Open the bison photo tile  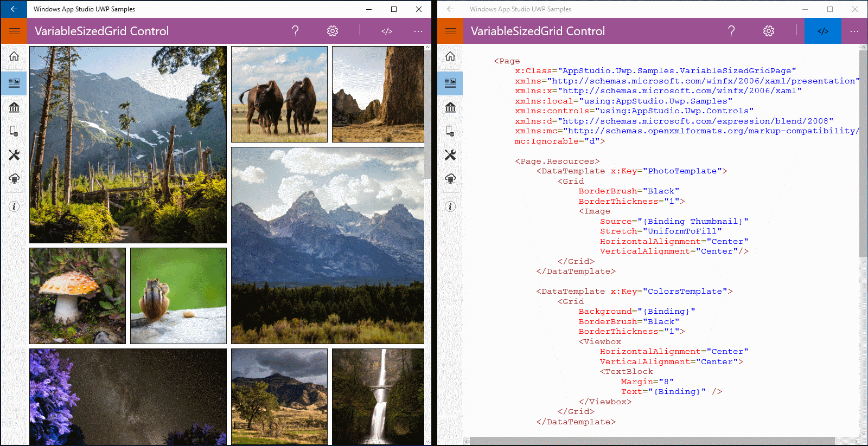(279, 94)
